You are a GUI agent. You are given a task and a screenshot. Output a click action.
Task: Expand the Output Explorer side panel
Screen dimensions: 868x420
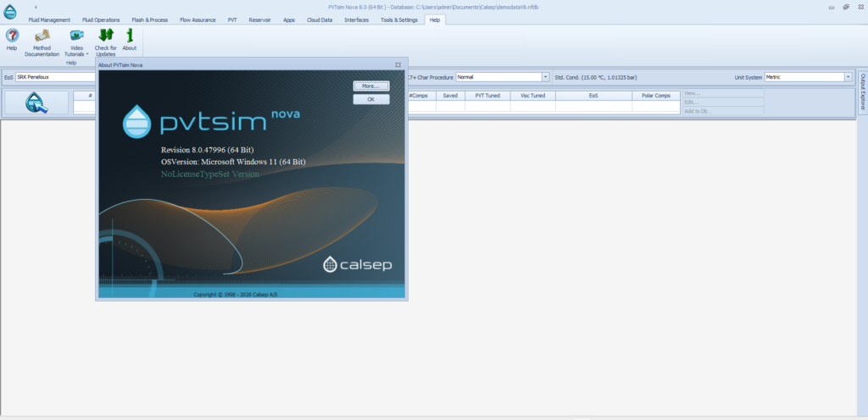pos(862,92)
